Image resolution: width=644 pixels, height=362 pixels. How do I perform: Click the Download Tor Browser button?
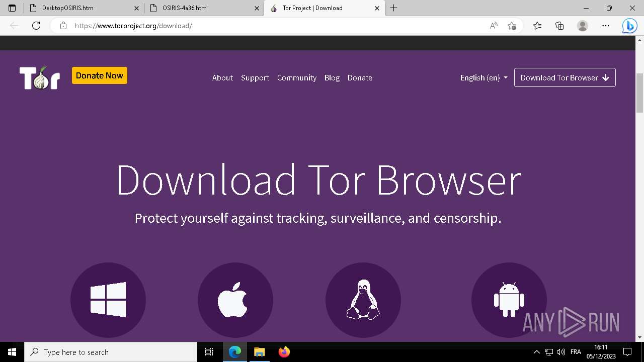(565, 77)
